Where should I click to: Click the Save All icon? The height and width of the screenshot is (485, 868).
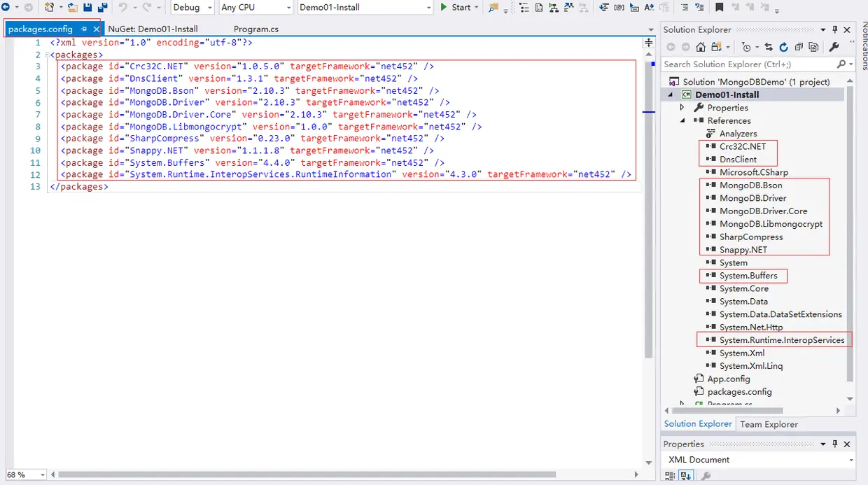click(102, 7)
